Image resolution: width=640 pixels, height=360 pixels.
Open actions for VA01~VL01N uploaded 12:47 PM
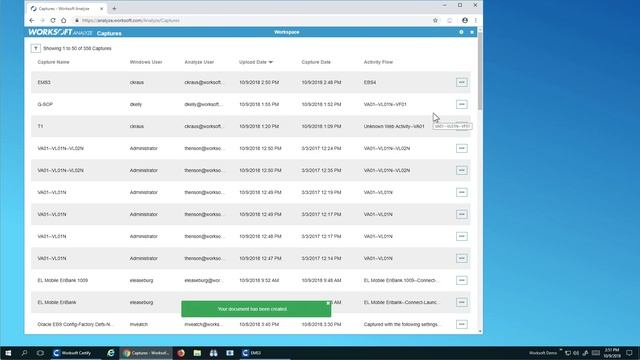coord(462,259)
